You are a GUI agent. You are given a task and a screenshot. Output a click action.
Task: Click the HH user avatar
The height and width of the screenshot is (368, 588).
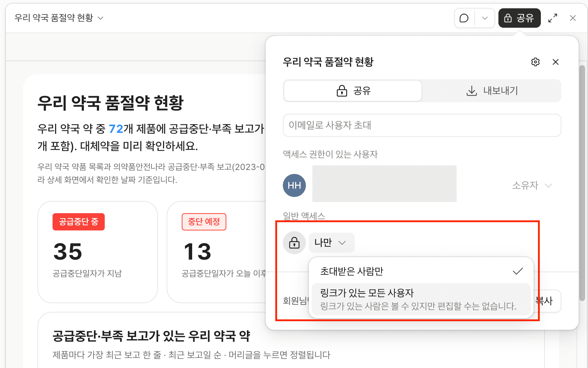[x=294, y=185]
